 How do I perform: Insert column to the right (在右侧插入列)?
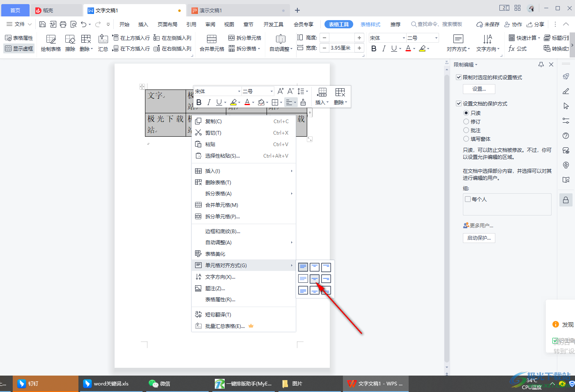point(172,48)
